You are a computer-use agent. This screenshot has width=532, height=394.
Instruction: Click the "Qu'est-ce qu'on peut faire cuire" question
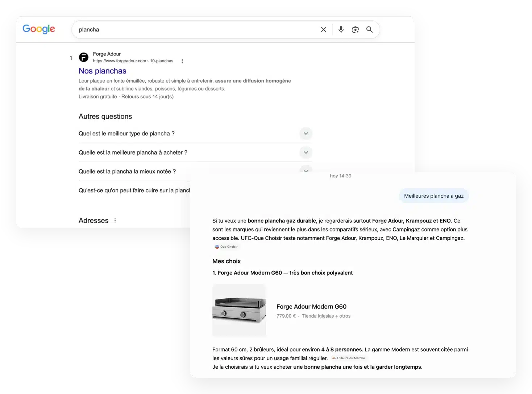(134, 190)
